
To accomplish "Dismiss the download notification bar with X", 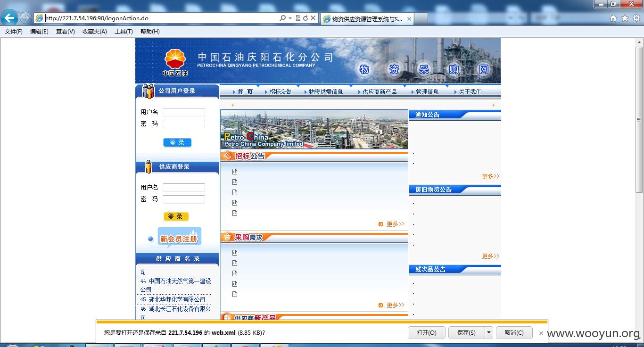I will tap(541, 333).
